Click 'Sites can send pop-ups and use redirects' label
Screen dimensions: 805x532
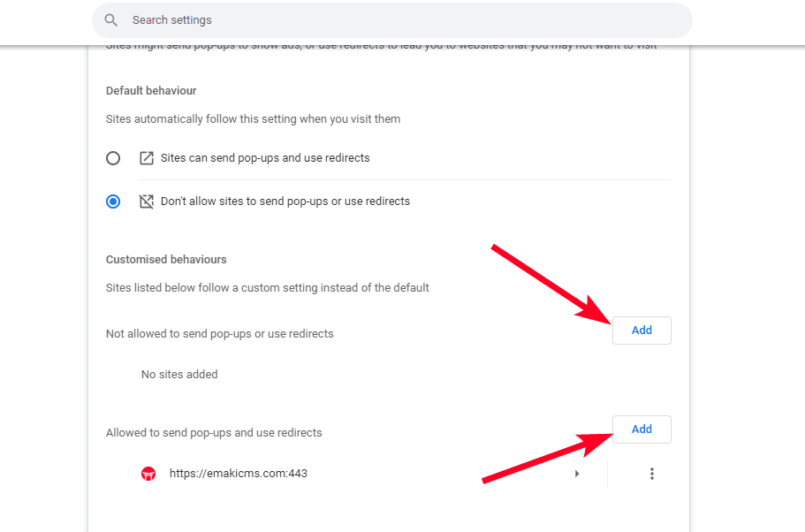point(265,158)
